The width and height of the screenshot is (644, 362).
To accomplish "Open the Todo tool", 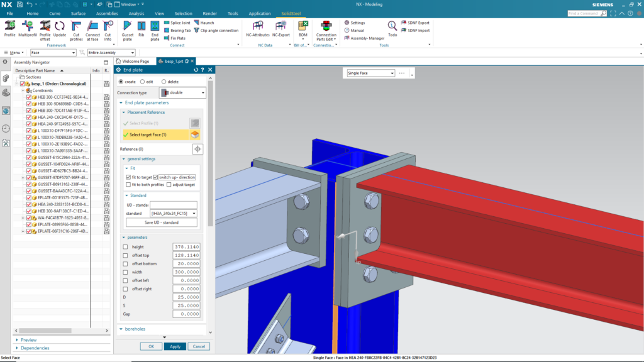I will pyautogui.click(x=392, y=29).
